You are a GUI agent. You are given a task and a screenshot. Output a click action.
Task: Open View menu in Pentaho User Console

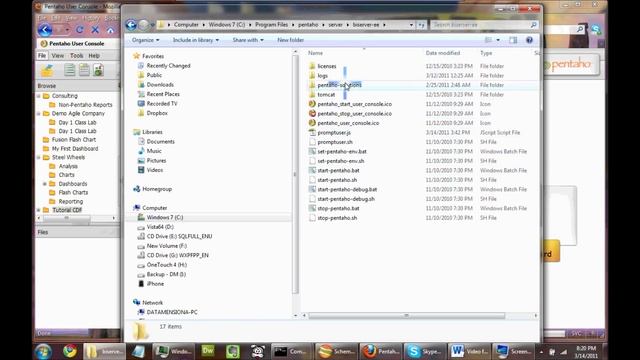(x=58, y=56)
